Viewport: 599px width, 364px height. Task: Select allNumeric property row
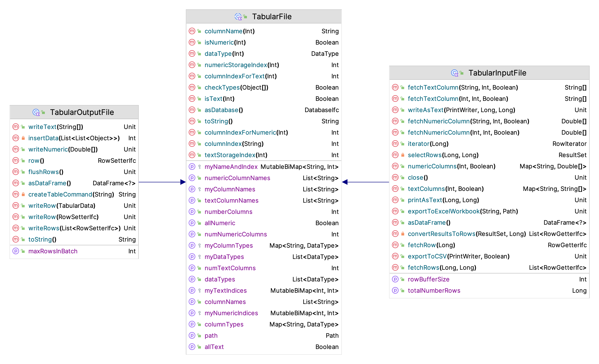[x=264, y=223]
